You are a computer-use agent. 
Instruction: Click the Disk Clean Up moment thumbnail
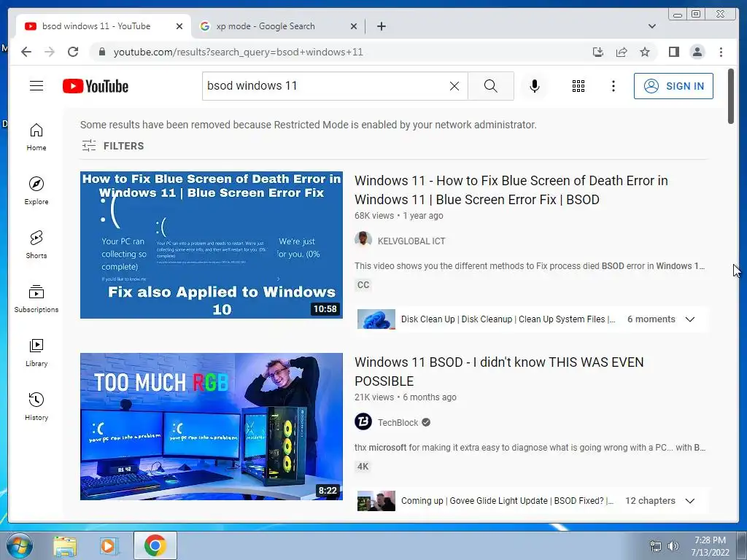[x=376, y=319]
